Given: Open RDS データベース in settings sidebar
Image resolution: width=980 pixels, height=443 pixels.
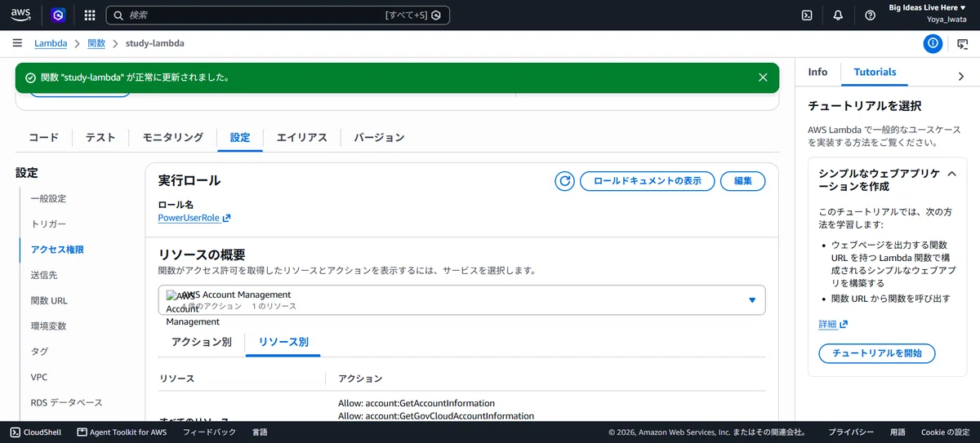Looking at the screenshot, I should (66, 402).
